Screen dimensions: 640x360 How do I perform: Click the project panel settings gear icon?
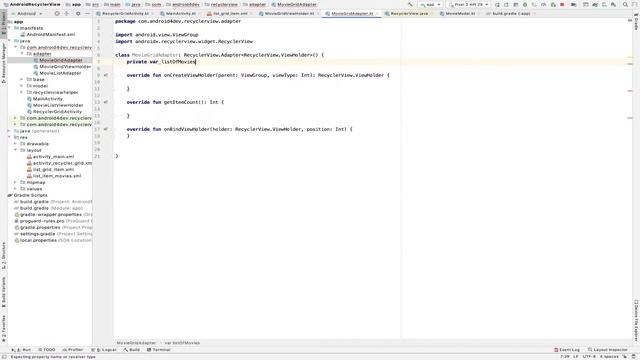coord(78,13)
